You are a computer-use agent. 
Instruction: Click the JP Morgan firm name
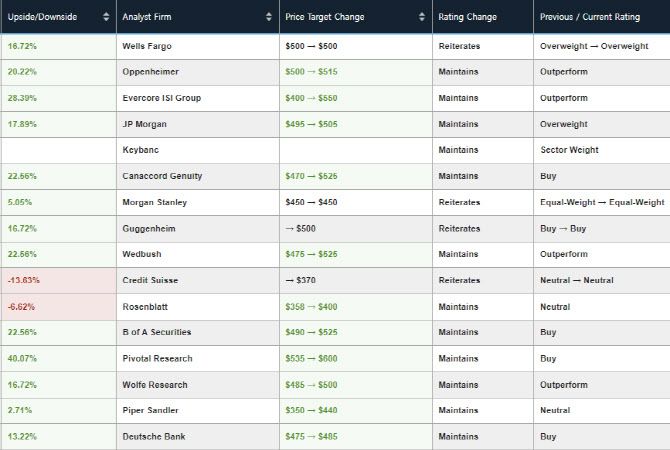144,124
